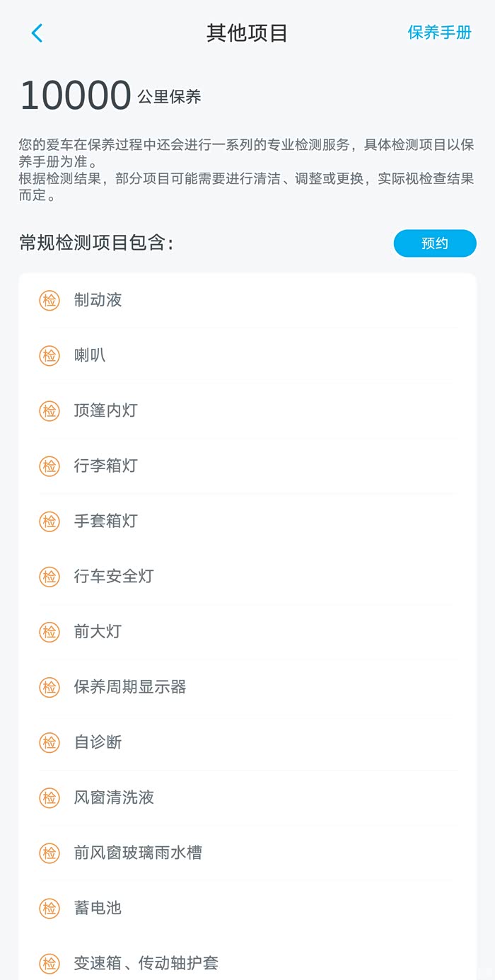
Task: Tap the 检 icon beside 顶篷内灯
Action: click(49, 410)
